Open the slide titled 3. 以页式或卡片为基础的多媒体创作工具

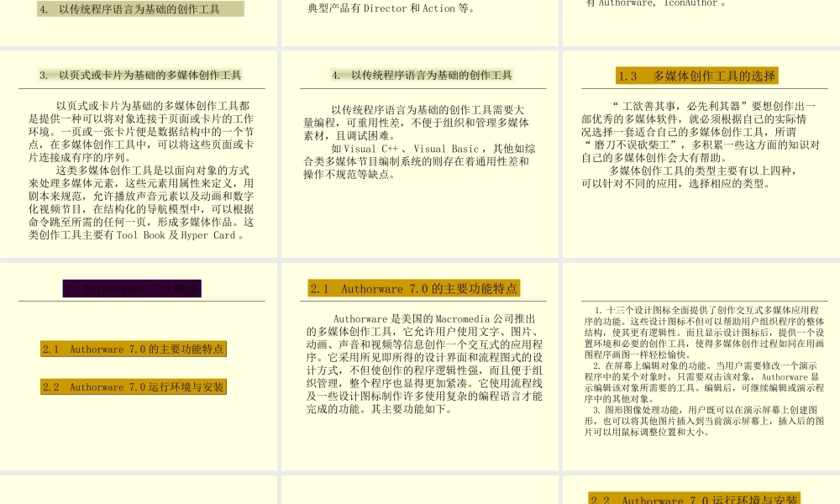click(139, 155)
